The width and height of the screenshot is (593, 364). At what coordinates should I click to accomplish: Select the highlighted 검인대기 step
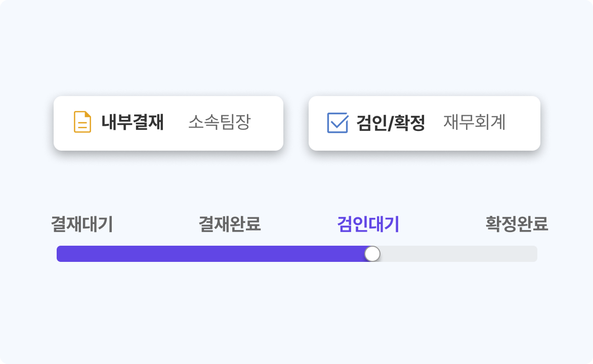click(368, 224)
